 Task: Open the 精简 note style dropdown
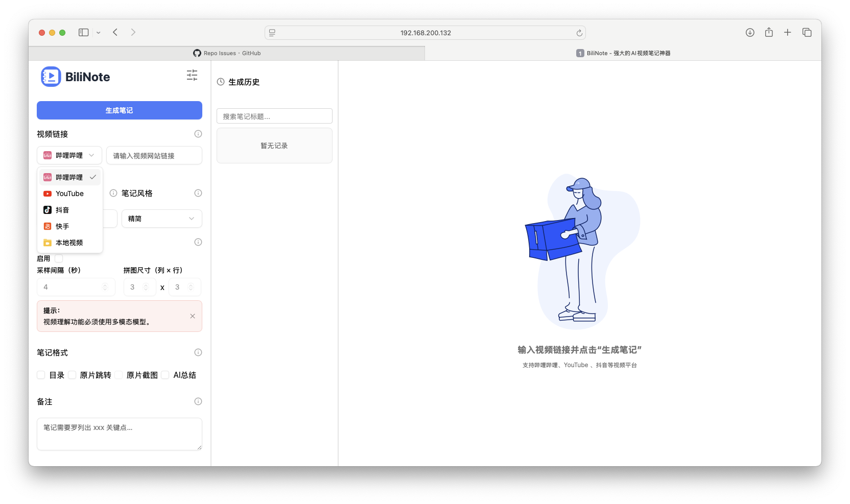(161, 219)
